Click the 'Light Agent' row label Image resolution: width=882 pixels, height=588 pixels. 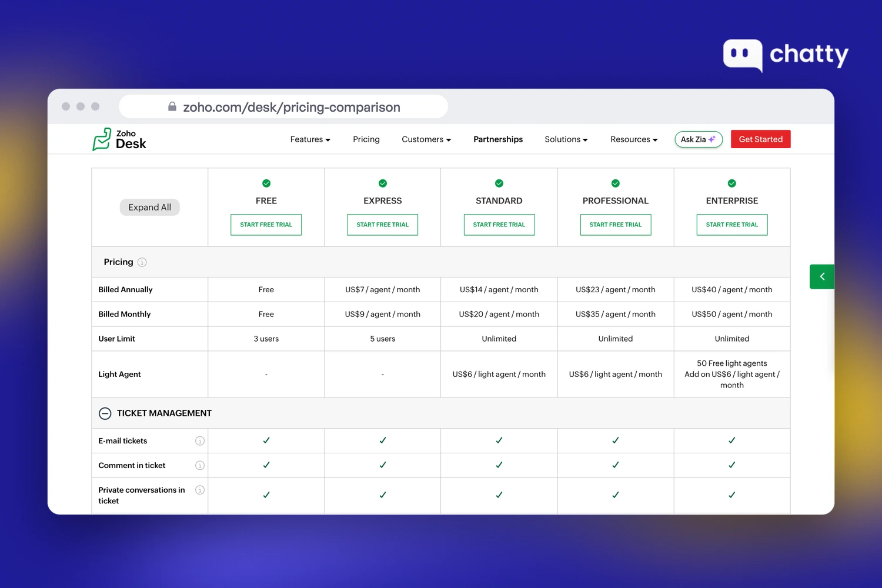[x=119, y=375]
